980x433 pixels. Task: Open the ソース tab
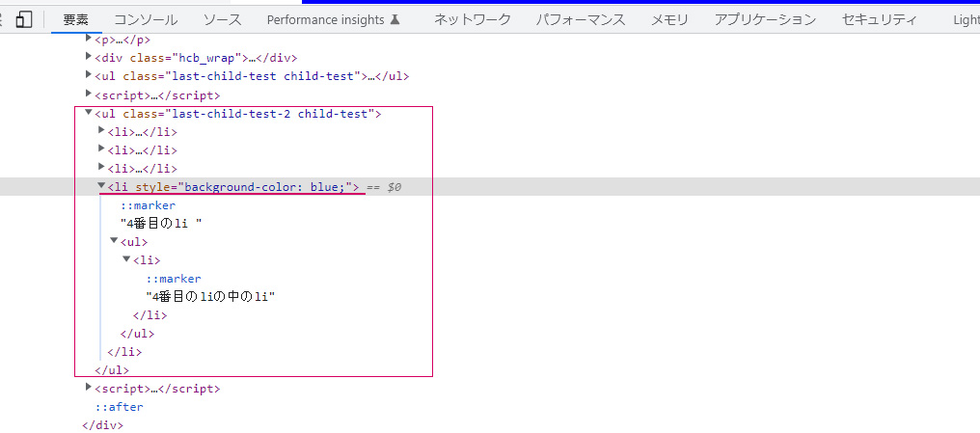tap(222, 19)
